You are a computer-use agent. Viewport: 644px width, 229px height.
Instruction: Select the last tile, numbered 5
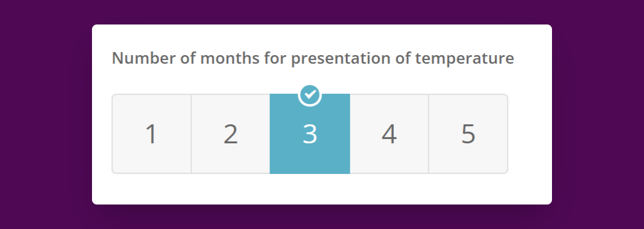(468, 134)
